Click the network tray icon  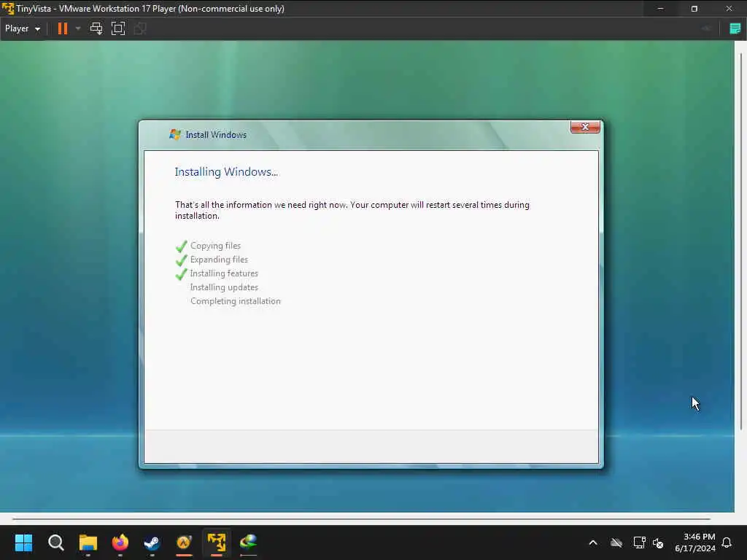coord(639,542)
